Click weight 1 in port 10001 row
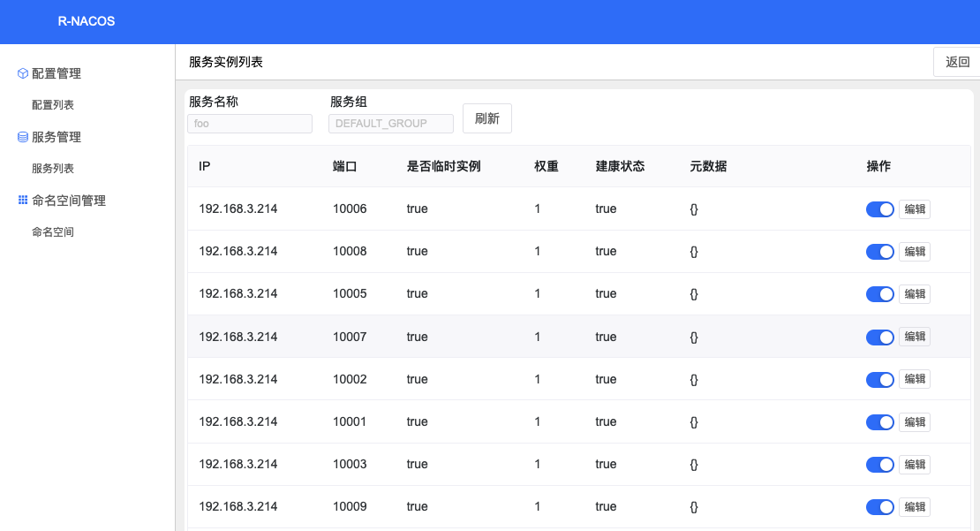The height and width of the screenshot is (531, 980). 537,421
